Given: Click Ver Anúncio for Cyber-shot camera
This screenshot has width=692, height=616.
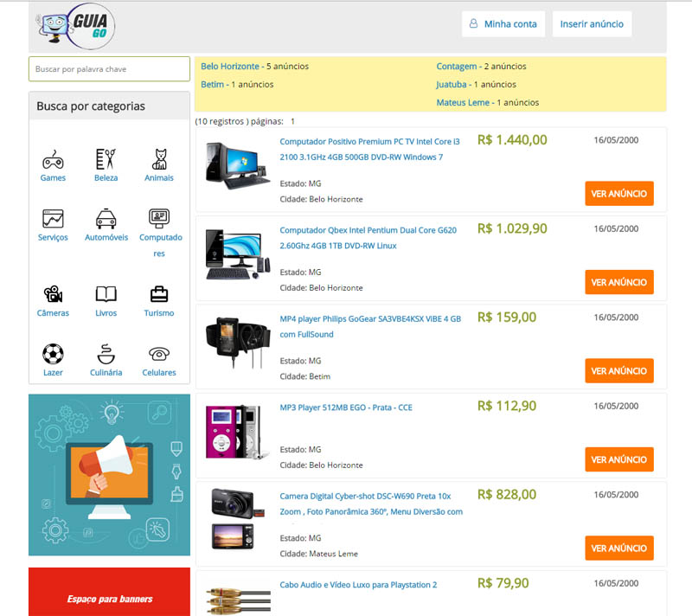Looking at the screenshot, I should pos(619,548).
